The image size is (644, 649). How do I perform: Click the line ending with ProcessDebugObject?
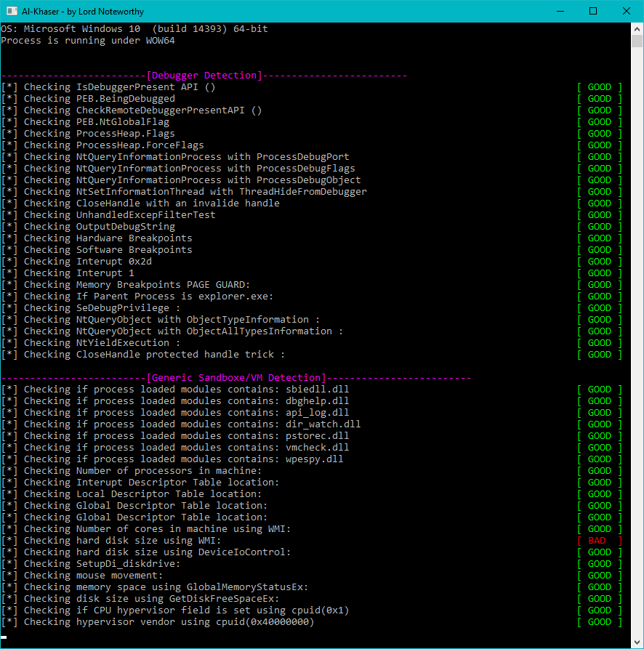181,180
